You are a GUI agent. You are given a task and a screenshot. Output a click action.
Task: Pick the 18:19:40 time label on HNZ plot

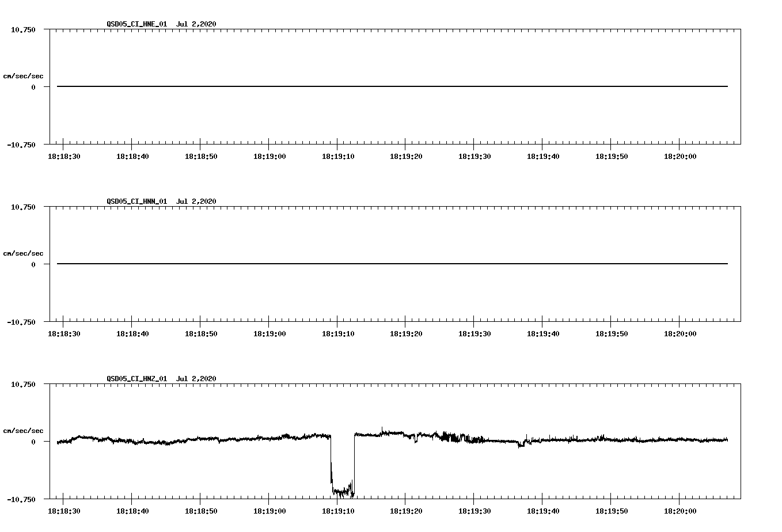(543, 511)
